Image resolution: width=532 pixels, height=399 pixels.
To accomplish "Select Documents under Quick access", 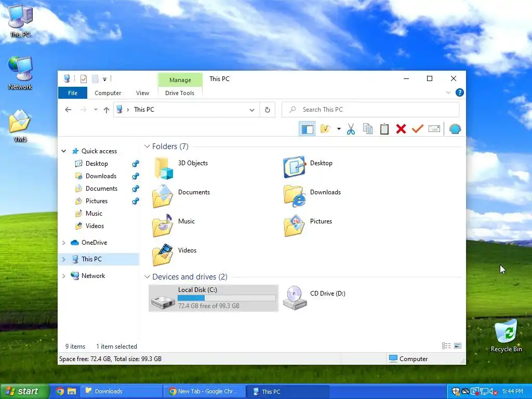I will click(x=101, y=189).
